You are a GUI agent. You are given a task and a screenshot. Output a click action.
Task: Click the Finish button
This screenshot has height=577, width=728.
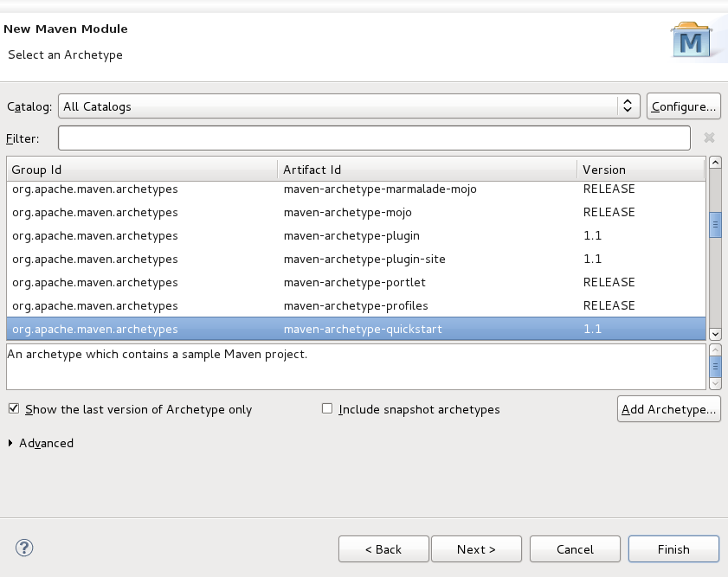click(x=673, y=549)
